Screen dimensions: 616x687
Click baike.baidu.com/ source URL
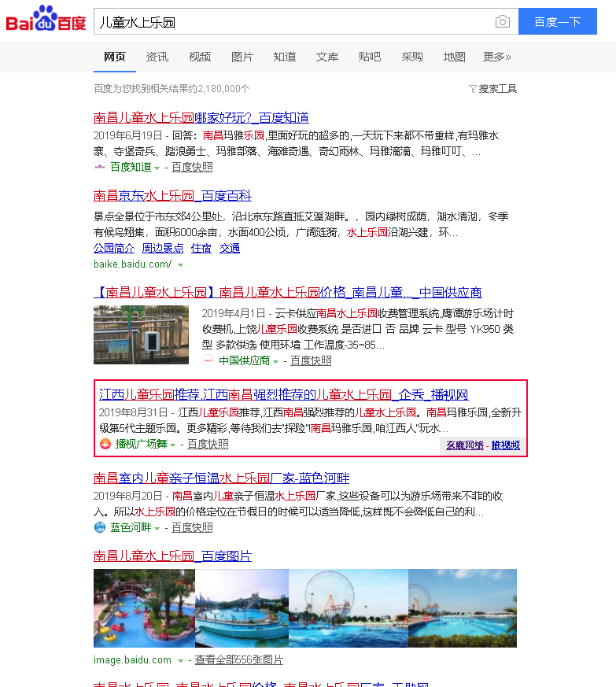tap(132, 264)
